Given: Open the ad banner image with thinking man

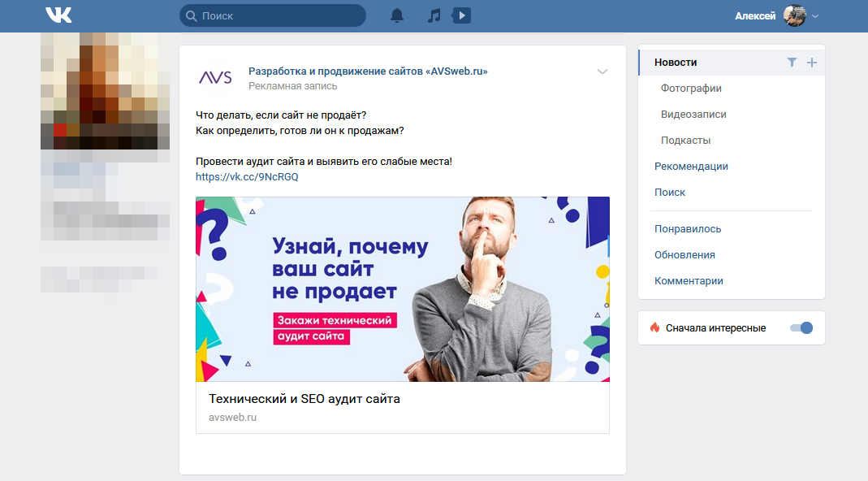Looking at the screenshot, I should click(x=403, y=288).
